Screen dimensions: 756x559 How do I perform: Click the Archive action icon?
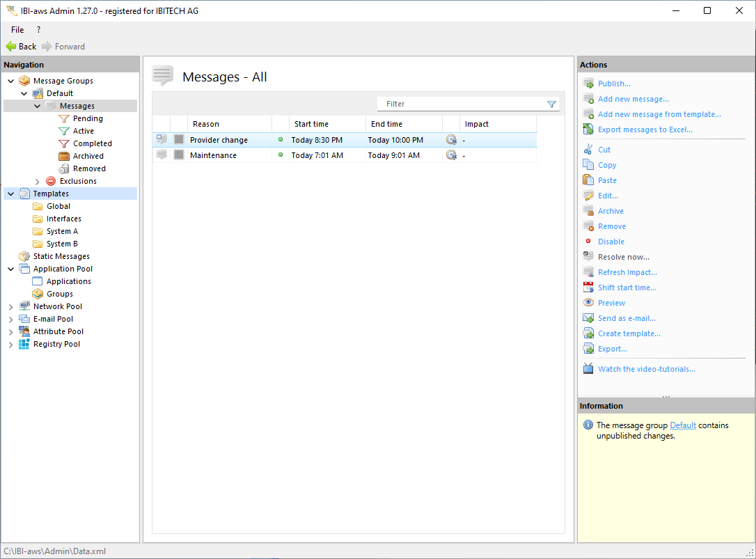(588, 211)
